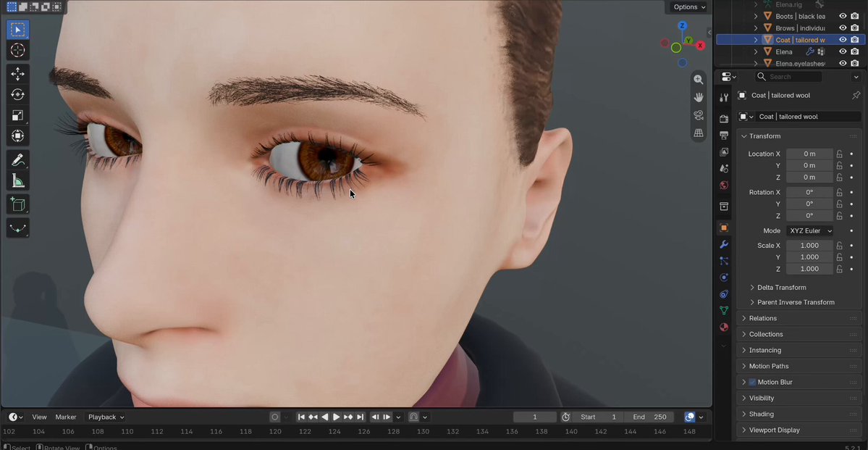Toggle viewport visibility of Brows object

pyautogui.click(x=843, y=28)
